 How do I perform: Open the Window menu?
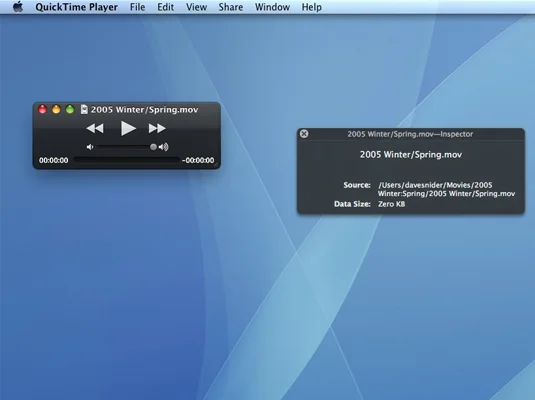(x=272, y=7)
